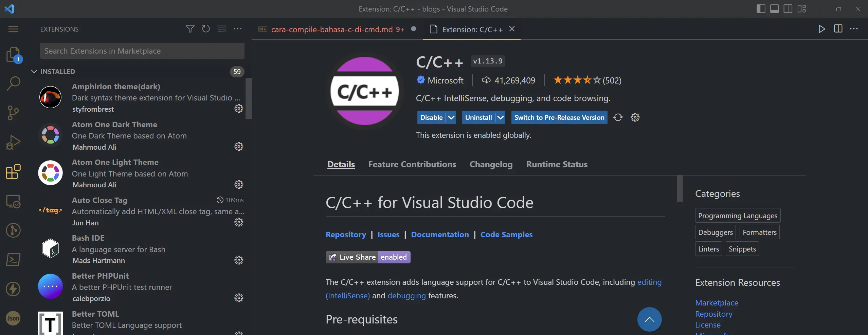Screen dimensions: 868x335
Task: Toggle the secondary side bar layout
Action: 788,9
